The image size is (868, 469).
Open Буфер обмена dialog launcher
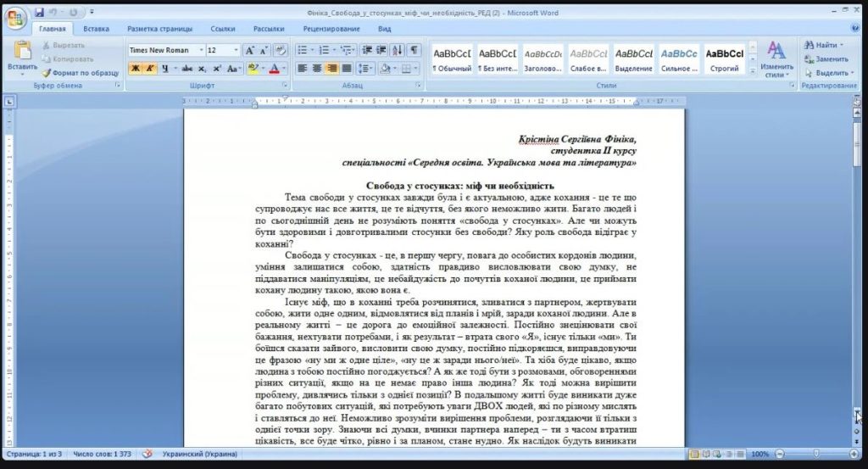(x=117, y=86)
